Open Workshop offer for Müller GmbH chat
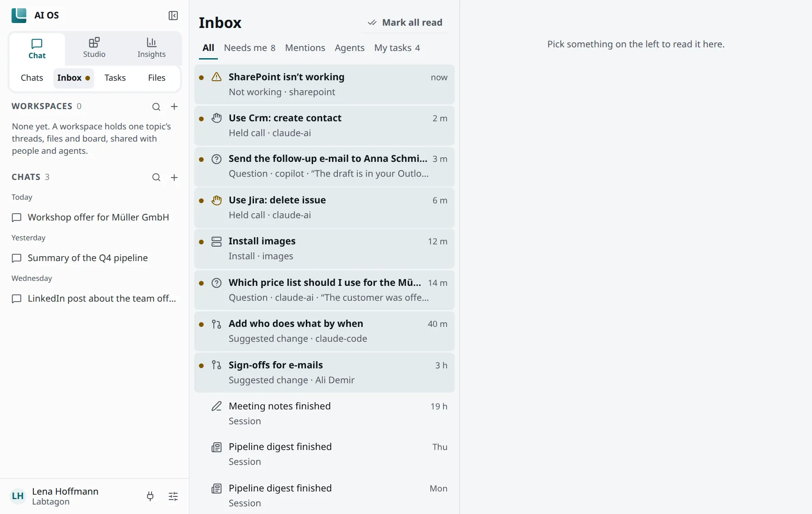The width and height of the screenshot is (812, 514). coord(95,217)
